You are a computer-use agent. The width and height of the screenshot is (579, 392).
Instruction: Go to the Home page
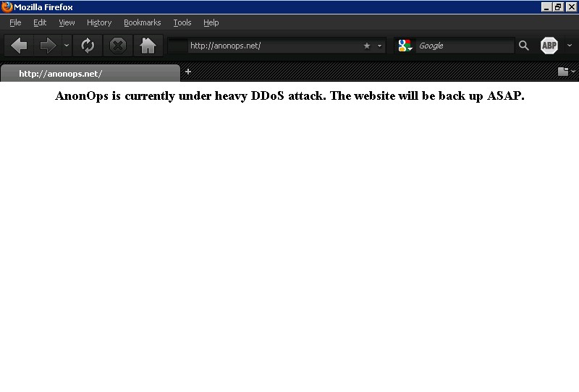(148, 46)
